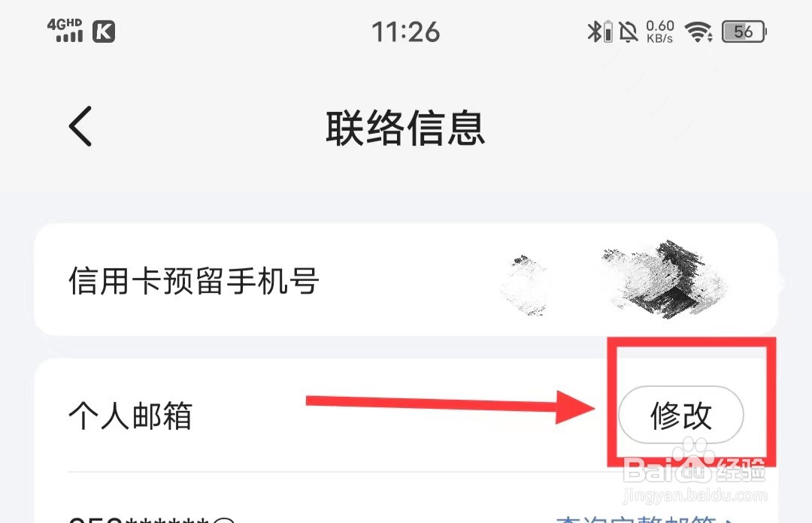This screenshot has width=812, height=523.
Task: Tap the Wi-Fi status icon
Action: pyautogui.click(x=698, y=32)
